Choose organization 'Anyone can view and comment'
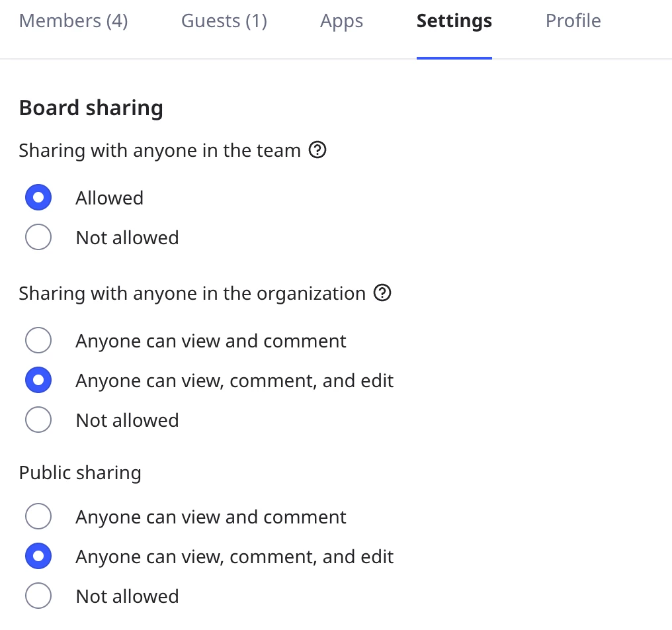Image resolution: width=672 pixels, height=630 pixels. coord(38,341)
